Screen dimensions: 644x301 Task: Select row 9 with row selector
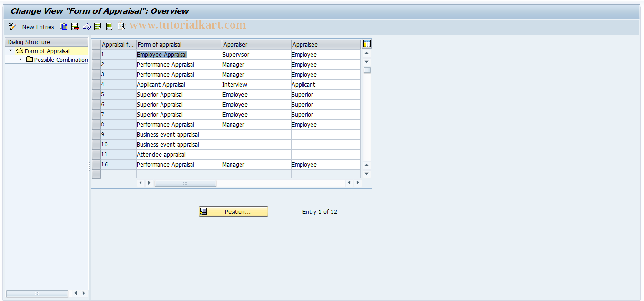[x=96, y=134]
